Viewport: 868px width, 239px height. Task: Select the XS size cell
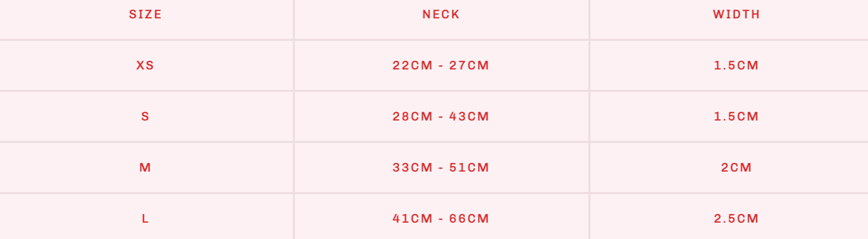pyautogui.click(x=146, y=65)
